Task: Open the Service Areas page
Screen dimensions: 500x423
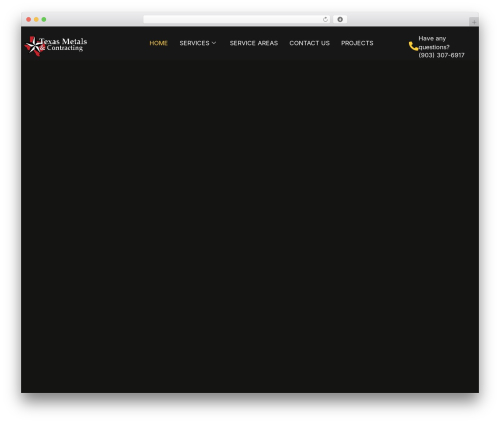Action: click(254, 43)
